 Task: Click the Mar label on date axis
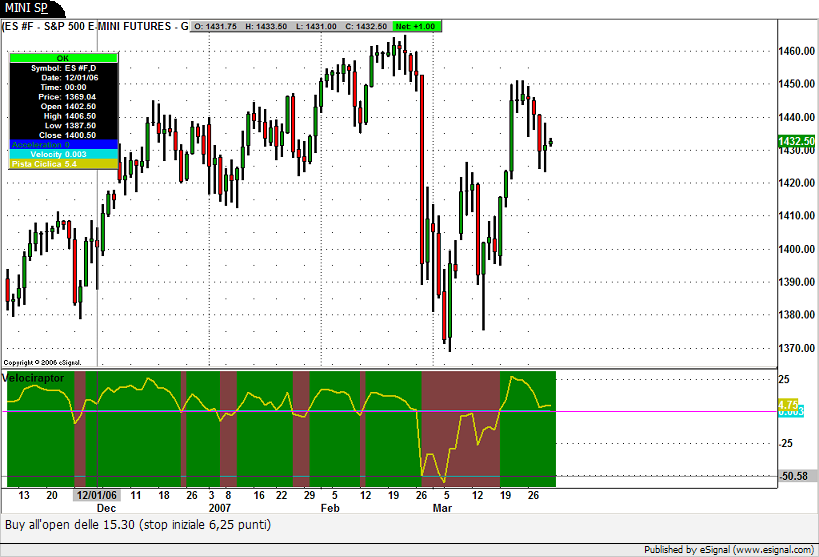point(441,508)
